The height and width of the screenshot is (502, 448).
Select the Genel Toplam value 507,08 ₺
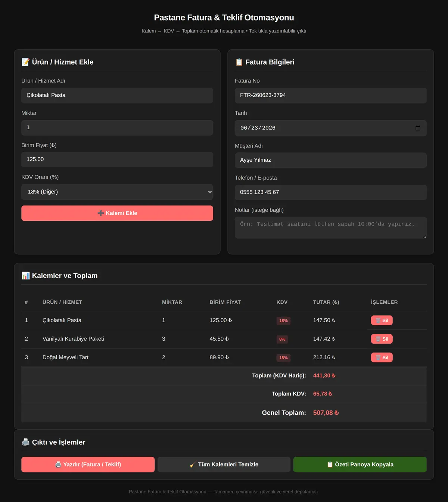326,413
